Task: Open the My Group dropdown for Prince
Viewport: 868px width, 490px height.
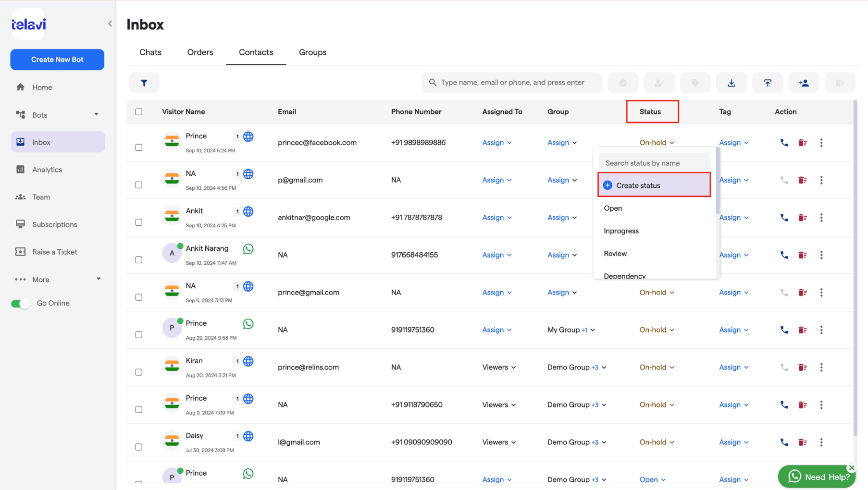Action: pyautogui.click(x=571, y=330)
